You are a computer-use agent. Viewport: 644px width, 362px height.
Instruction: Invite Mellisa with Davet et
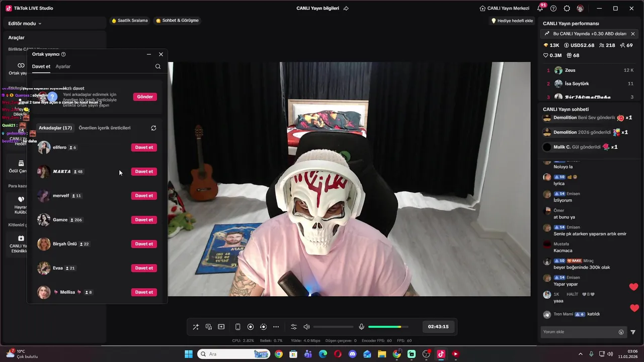tap(144, 292)
